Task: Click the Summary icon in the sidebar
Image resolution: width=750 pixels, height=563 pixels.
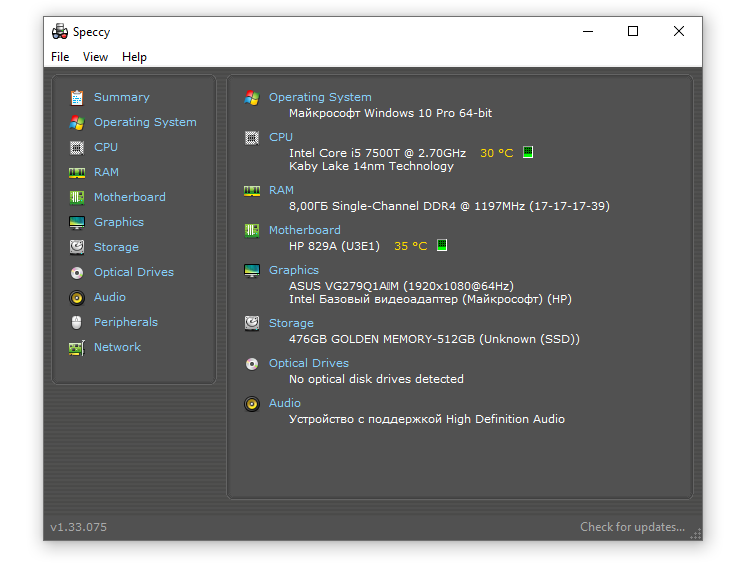Action: tap(77, 97)
